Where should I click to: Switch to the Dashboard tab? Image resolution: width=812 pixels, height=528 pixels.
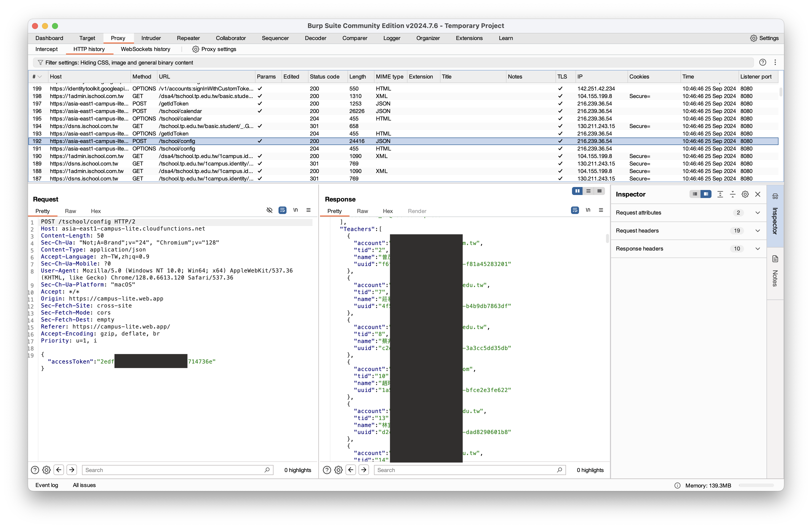pos(49,38)
